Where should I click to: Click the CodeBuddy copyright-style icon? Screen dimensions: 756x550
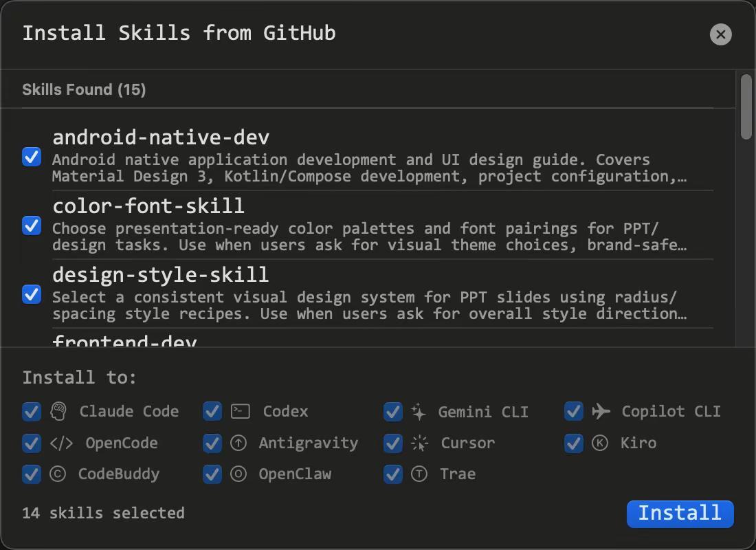[x=57, y=474]
